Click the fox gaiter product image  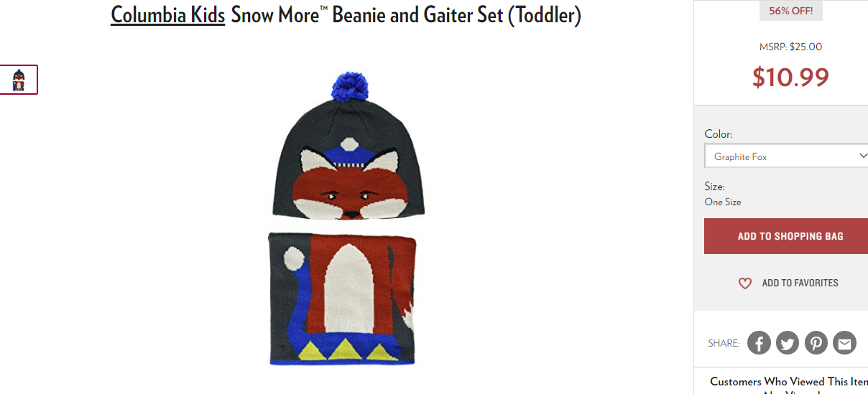pyautogui.click(x=342, y=299)
